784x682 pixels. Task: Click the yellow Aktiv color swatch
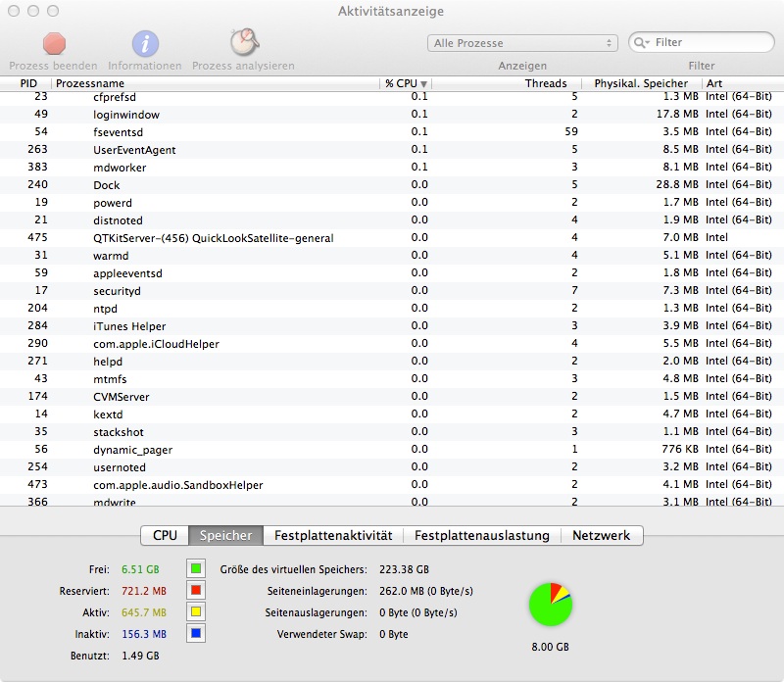click(x=196, y=612)
